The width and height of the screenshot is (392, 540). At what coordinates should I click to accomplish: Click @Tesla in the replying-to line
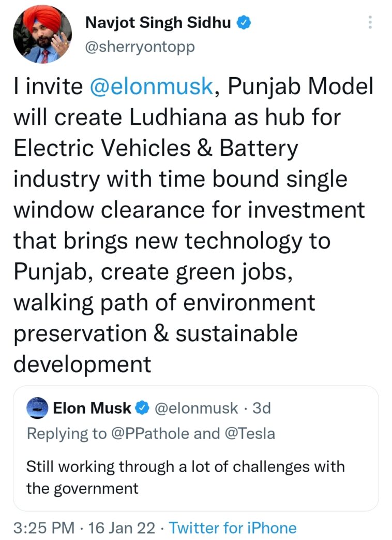tap(251, 433)
